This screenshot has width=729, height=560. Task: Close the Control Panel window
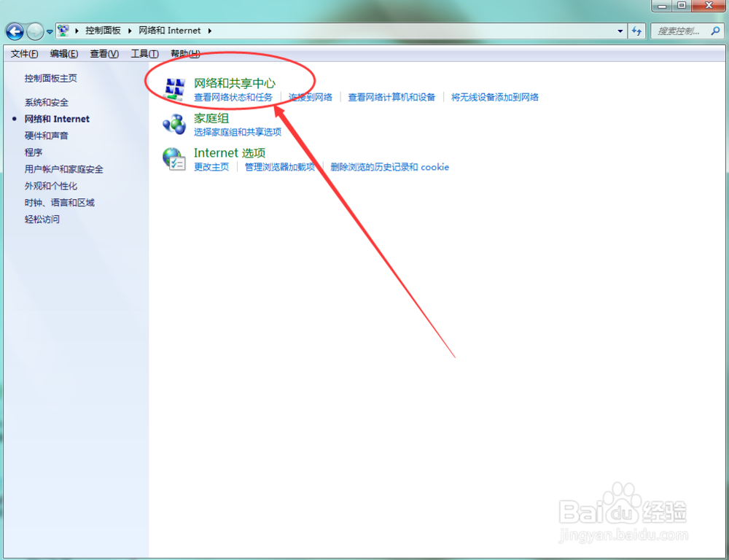tap(709, 6)
